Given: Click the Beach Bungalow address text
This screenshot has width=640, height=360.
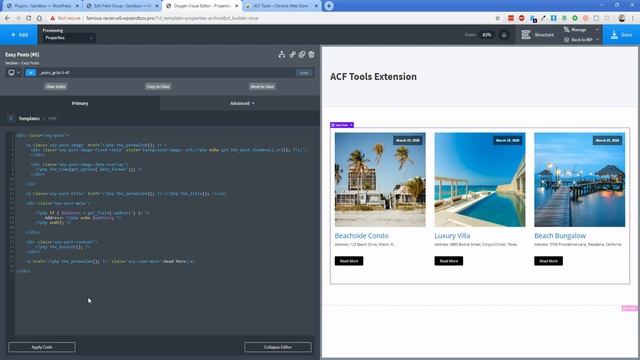Looking at the screenshot, I should click(x=578, y=244).
